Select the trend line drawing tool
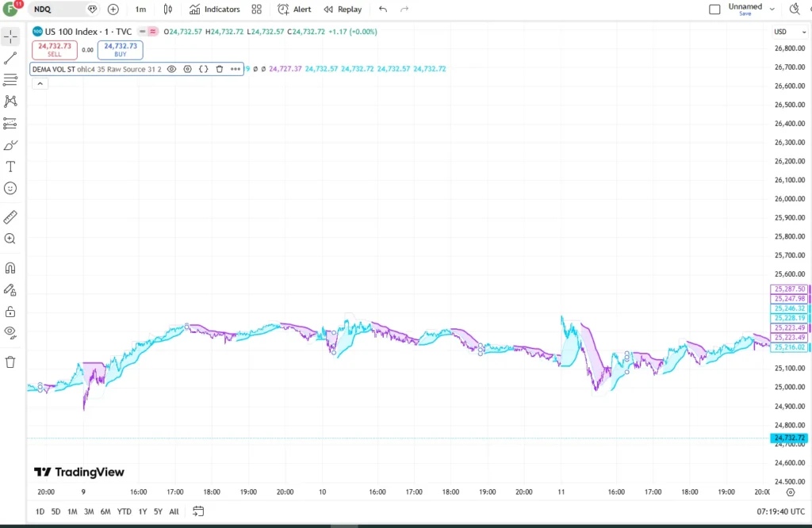 pos(10,58)
